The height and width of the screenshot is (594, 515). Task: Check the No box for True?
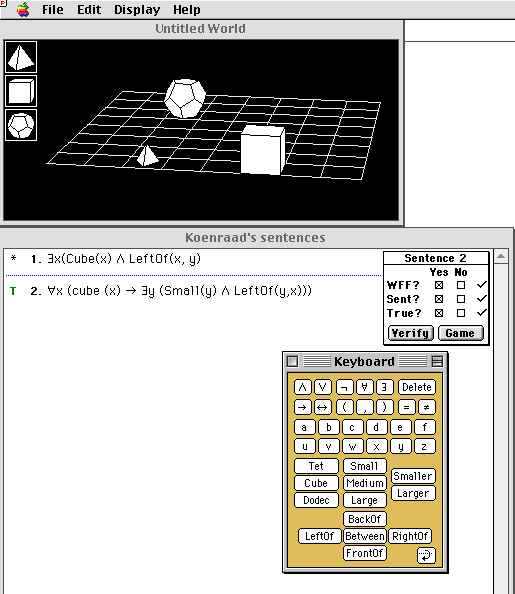tap(461, 313)
